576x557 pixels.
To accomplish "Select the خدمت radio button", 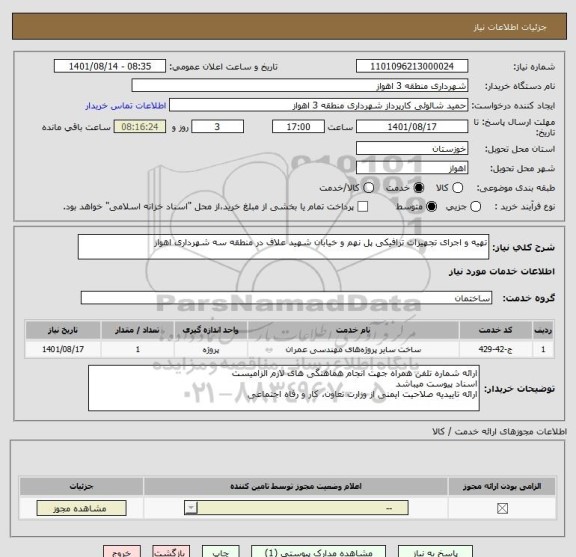I will tap(418, 188).
